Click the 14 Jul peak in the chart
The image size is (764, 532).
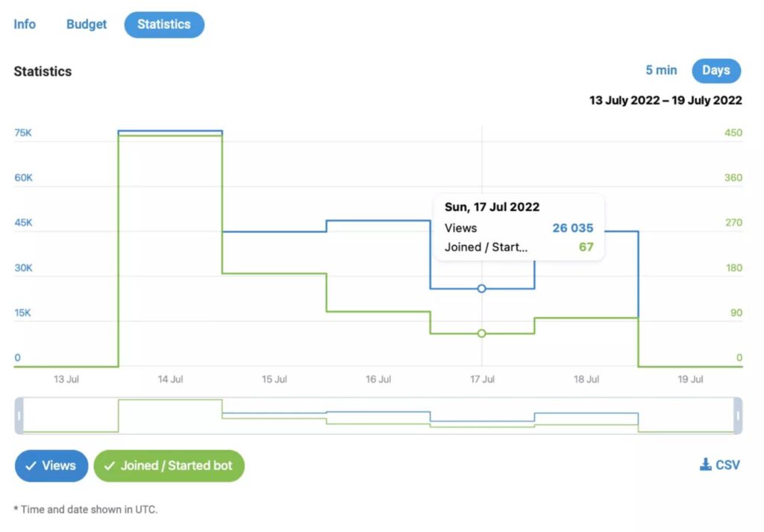point(170,132)
